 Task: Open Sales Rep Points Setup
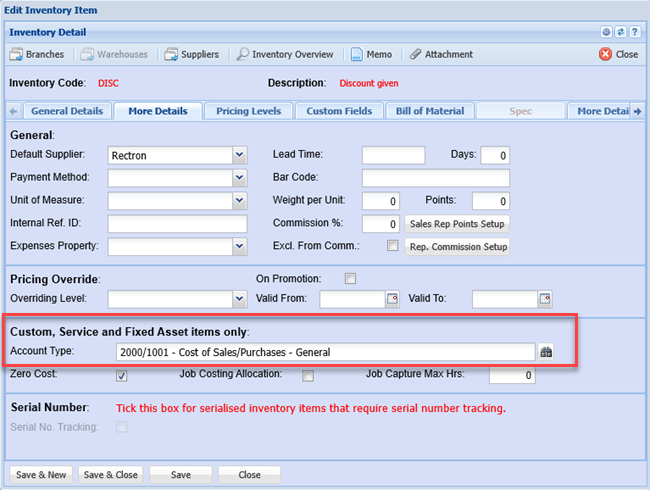457,223
